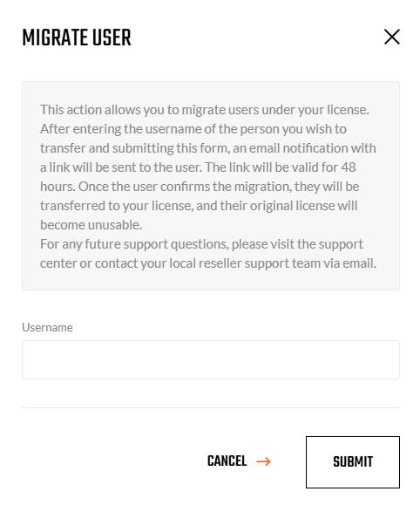The image size is (420, 512).
Task: Click the line starting "After entering the username"
Action: [x=193, y=129]
